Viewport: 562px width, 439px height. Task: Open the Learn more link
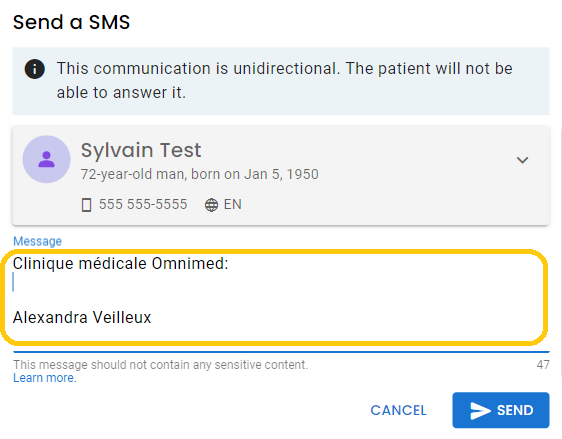click(45, 378)
